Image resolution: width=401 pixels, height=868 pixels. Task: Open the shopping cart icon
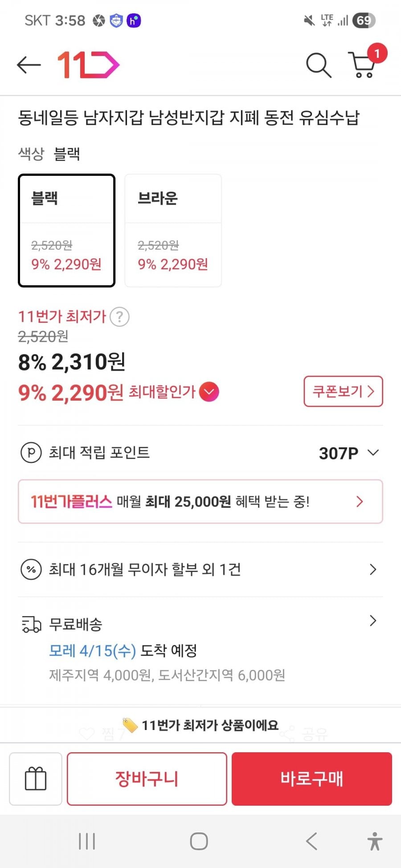coord(363,65)
